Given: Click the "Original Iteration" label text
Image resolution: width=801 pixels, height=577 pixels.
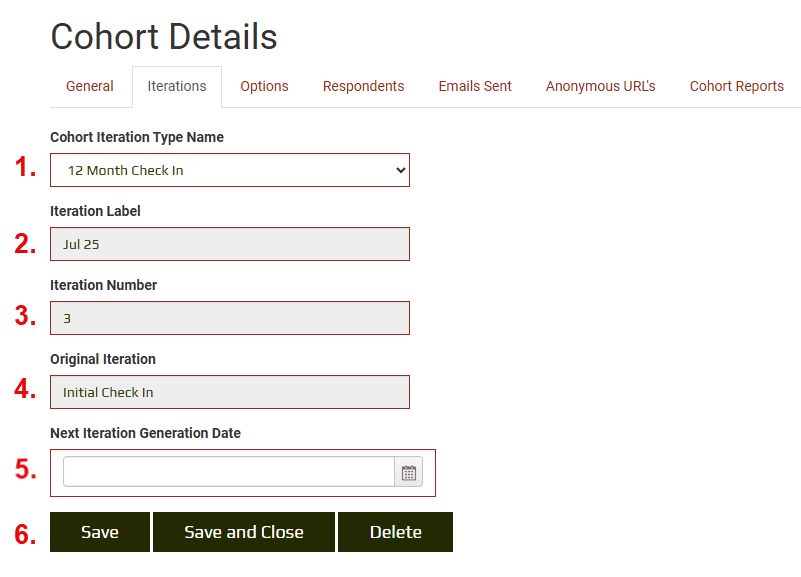Looking at the screenshot, I should [x=103, y=359].
